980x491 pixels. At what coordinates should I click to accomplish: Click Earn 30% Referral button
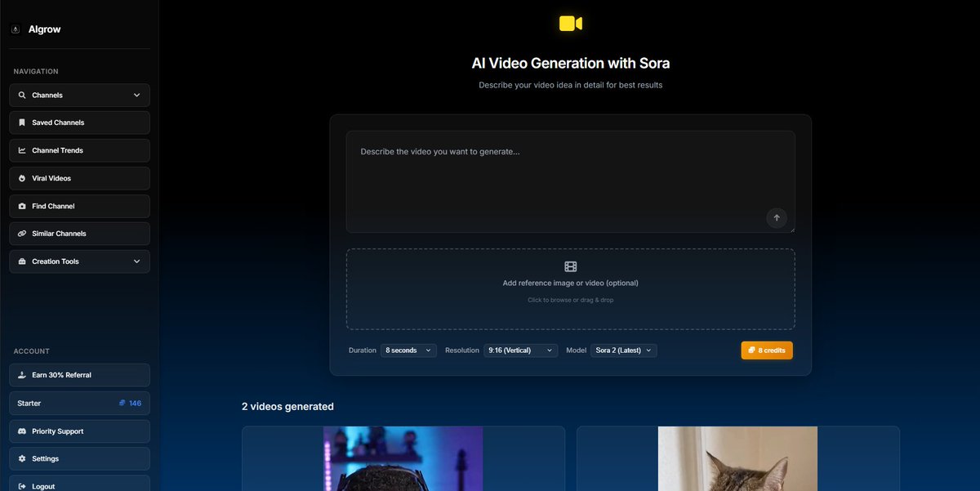pos(79,375)
